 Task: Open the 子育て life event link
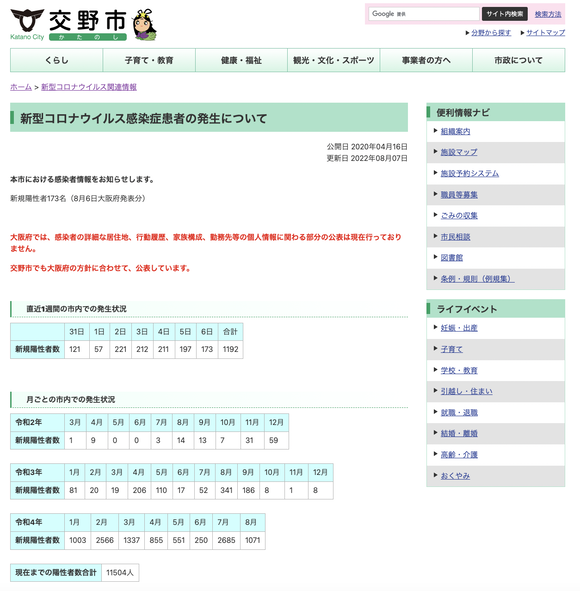coord(451,349)
